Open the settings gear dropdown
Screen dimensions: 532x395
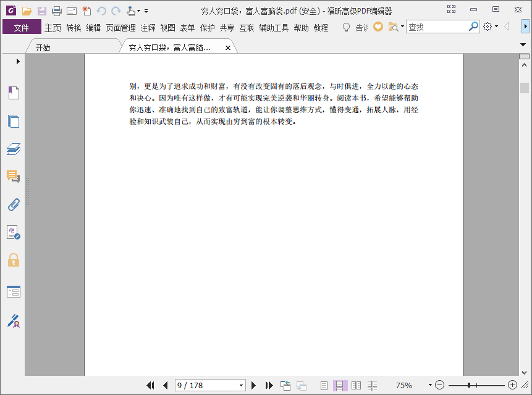tap(490, 27)
